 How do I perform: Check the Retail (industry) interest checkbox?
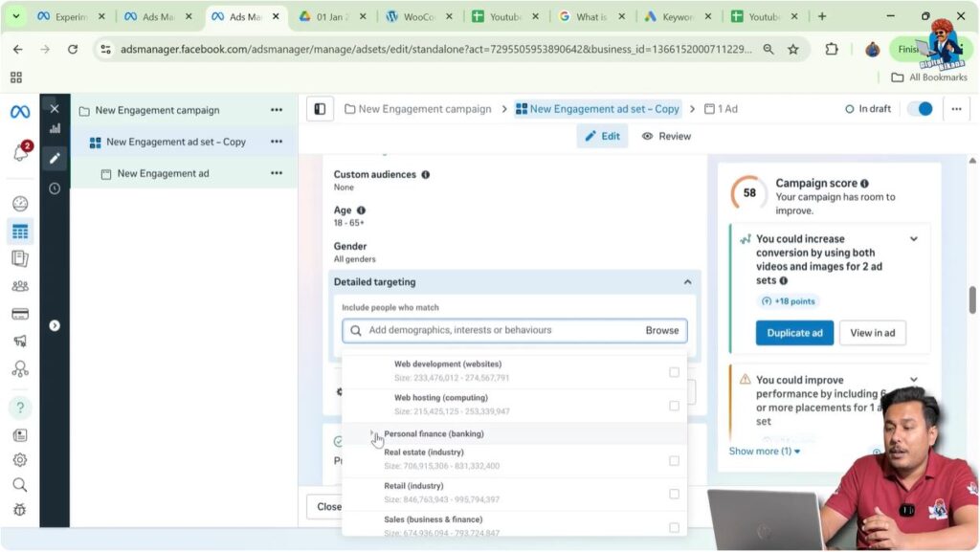[x=674, y=494]
